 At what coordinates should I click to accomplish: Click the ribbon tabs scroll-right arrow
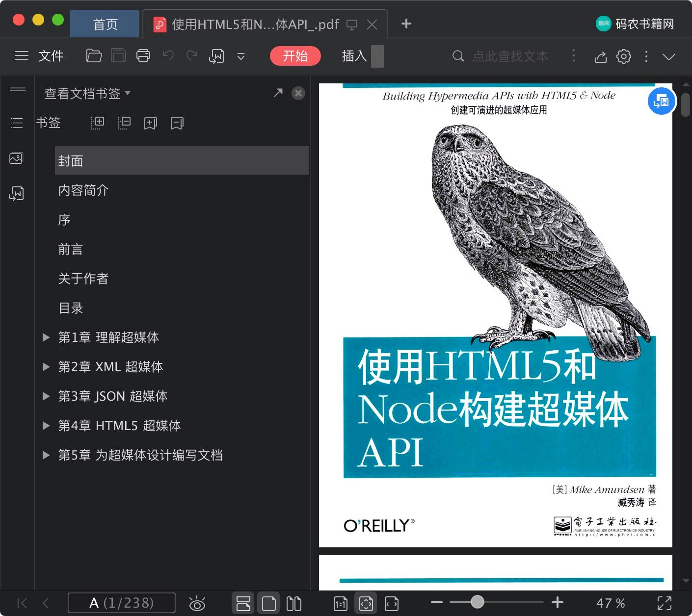(x=377, y=56)
